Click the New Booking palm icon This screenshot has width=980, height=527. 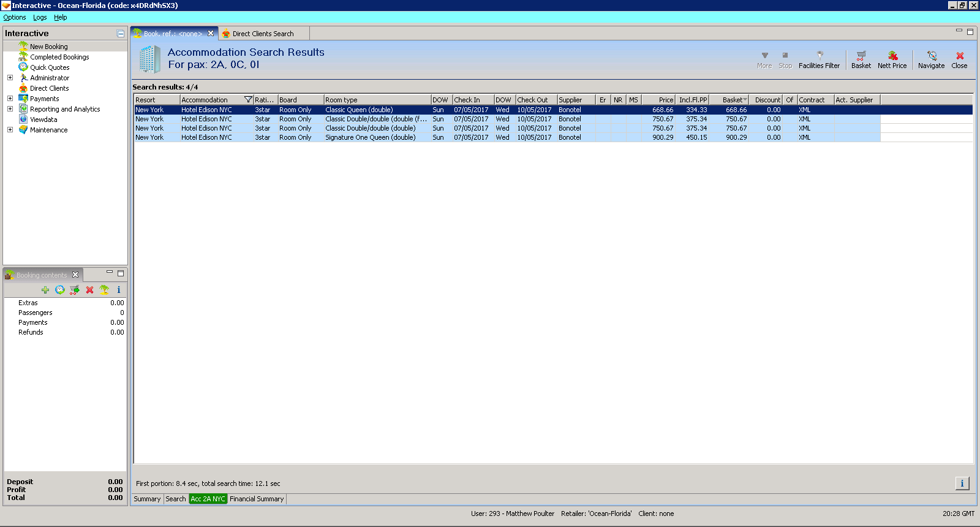pyautogui.click(x=23, y=46)
